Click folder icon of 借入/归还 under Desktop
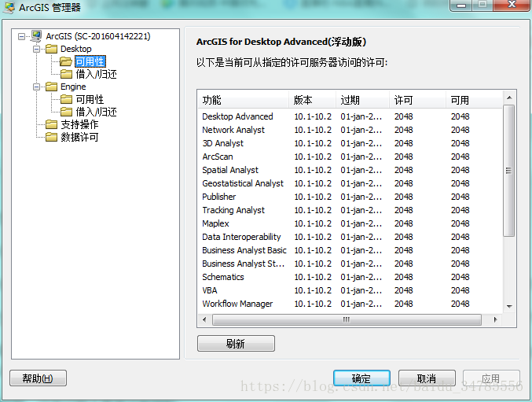This screenshot has width=532, height=402. [66, 74]
